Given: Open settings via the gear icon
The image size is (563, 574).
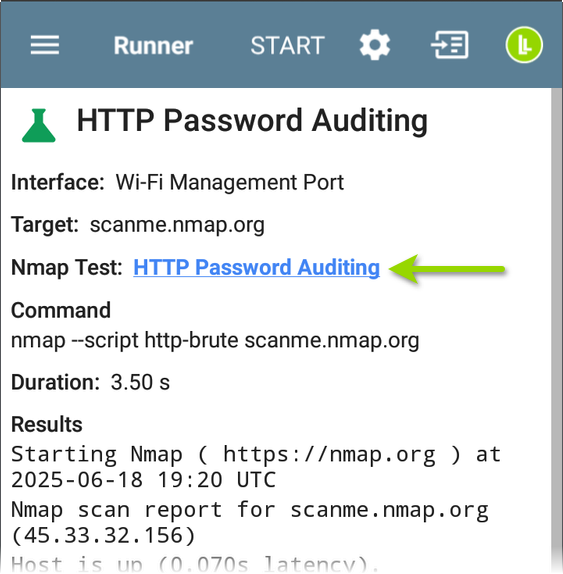Looking at the screenshot, I should pos(374,45).
